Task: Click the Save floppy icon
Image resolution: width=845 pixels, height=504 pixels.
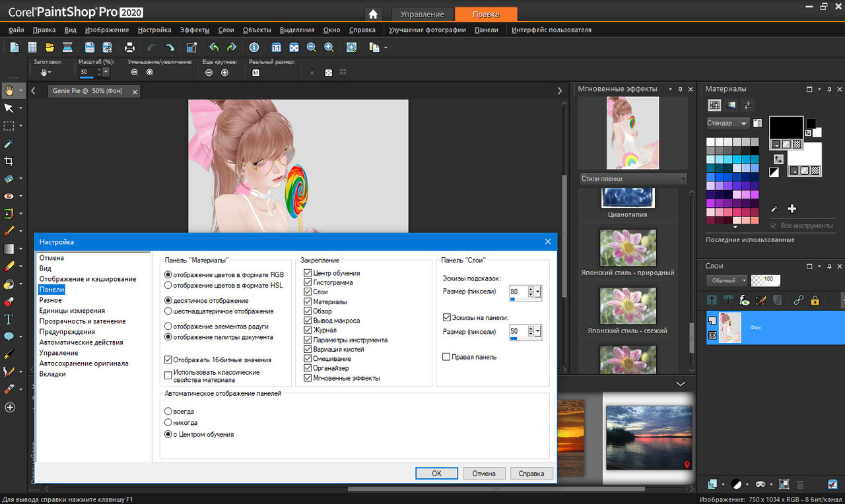Action: [90, 47]
